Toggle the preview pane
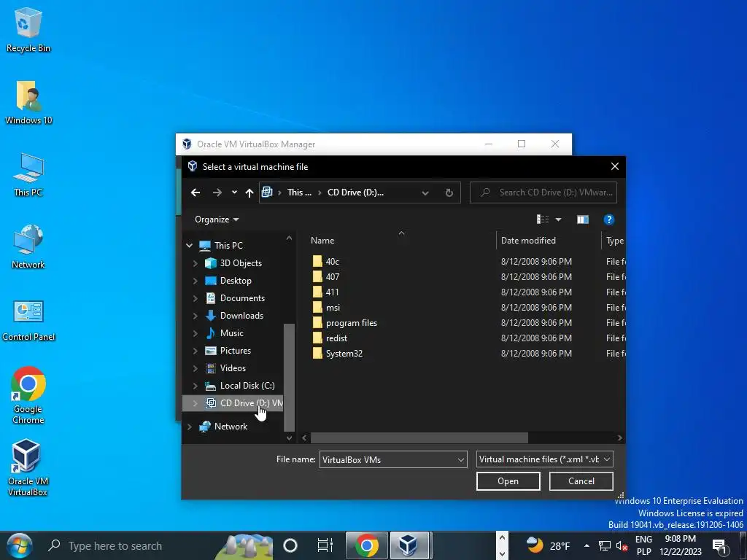 (583, 219)
